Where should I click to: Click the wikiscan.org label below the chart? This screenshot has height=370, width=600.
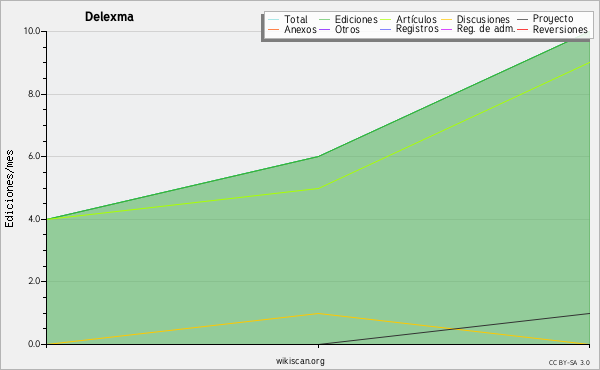[300, 361]
